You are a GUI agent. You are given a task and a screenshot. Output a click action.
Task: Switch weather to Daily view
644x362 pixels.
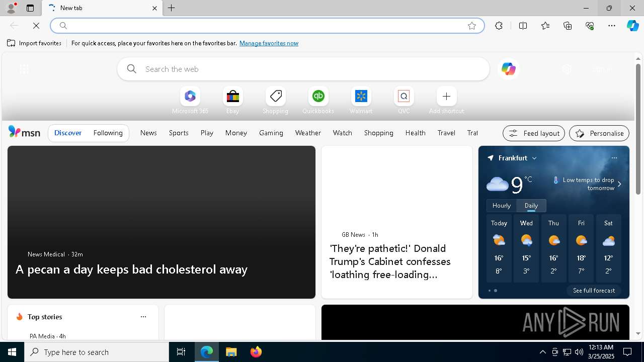(531, 206)
